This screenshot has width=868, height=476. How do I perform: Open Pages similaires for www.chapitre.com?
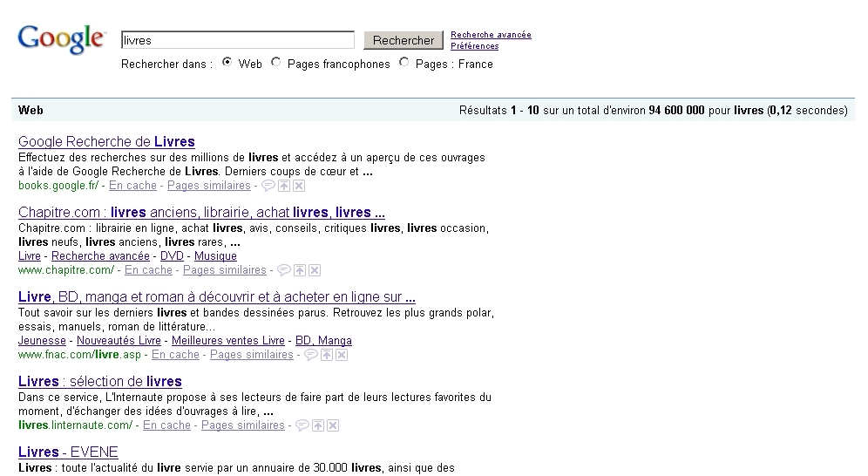(x=224, y=270)
